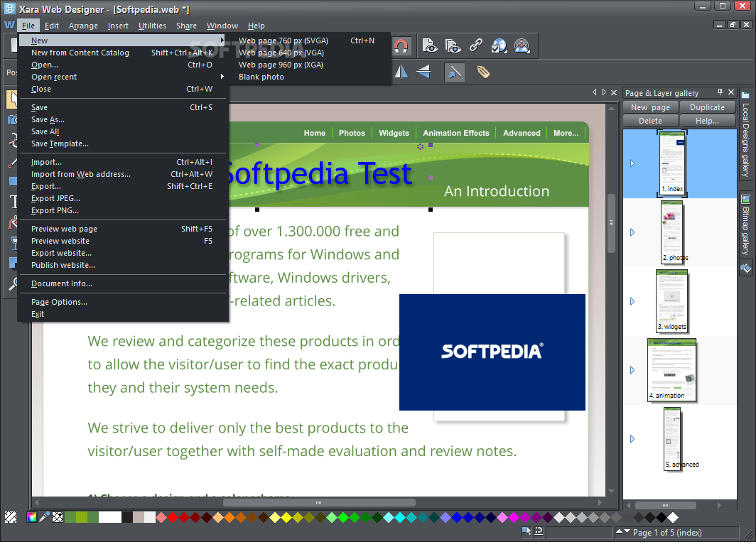Image resolution: width=756 pixels, height=542 pixels.
Task: Click the Duplicate page button
Action: point(707,107)
